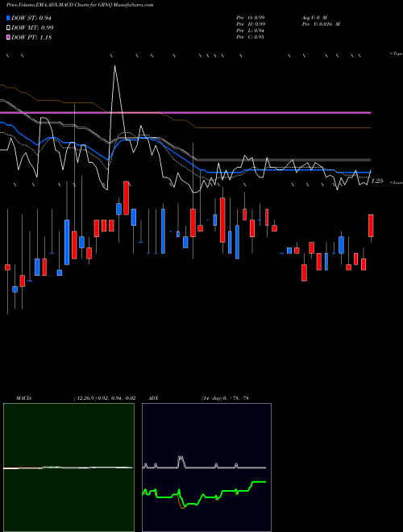This screenshot has height=532, width=403.
Task: Click the magenta DOW PT legend swatch
Action: pyautogui.click(x=8, y=37)
